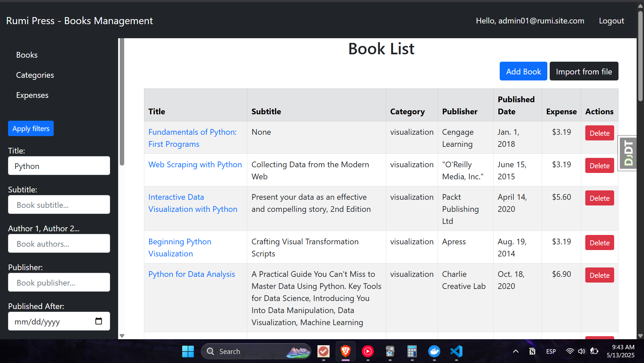
Task: Open Rumi Press - Books Management home link
Action: click(x=80, y=21)
